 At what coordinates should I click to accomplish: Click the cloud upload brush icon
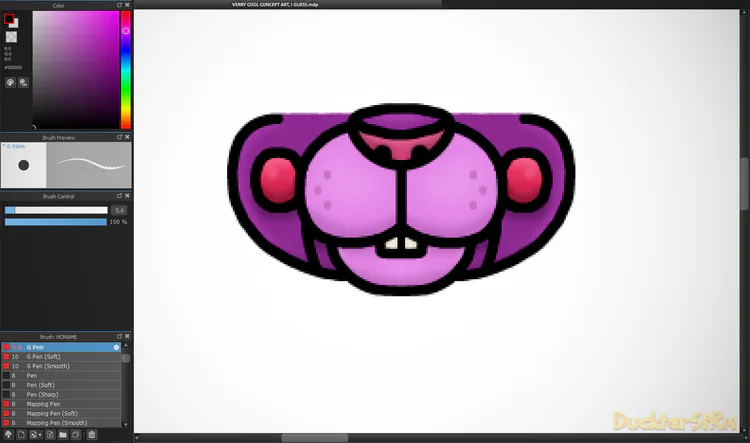pos(8,434)
